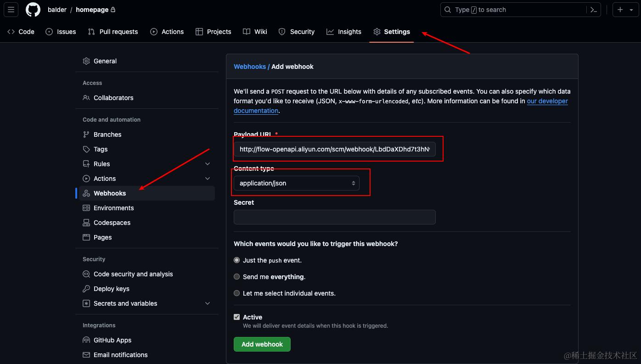Screen dimensions: 641x364
Task: Expand Secrets and variables chevron
Action: click(x=208, y=303)
